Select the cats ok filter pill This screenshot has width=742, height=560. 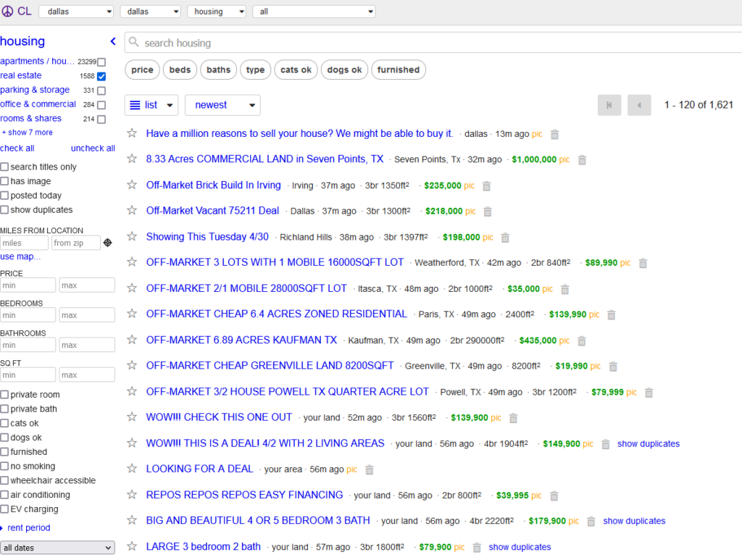click(296, 70)
